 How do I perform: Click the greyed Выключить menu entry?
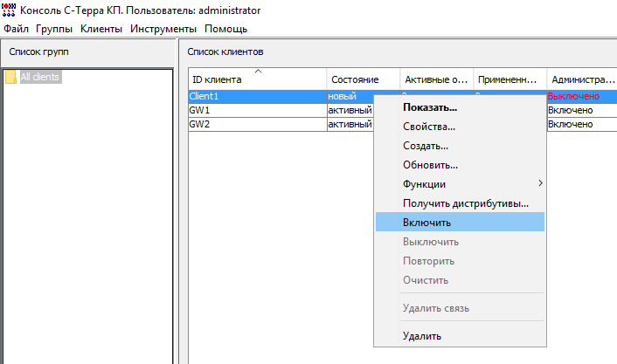460,242
